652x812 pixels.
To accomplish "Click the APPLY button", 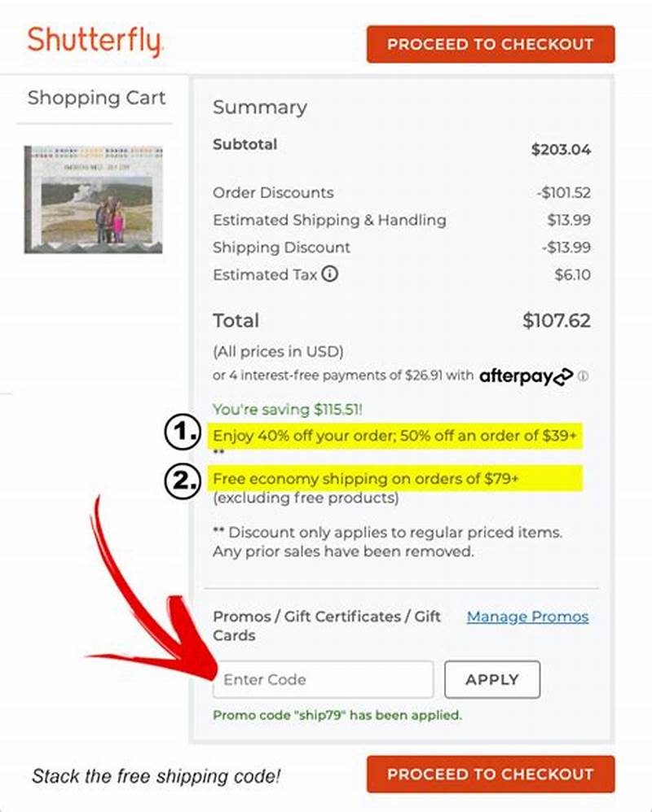I will [492, 679].
